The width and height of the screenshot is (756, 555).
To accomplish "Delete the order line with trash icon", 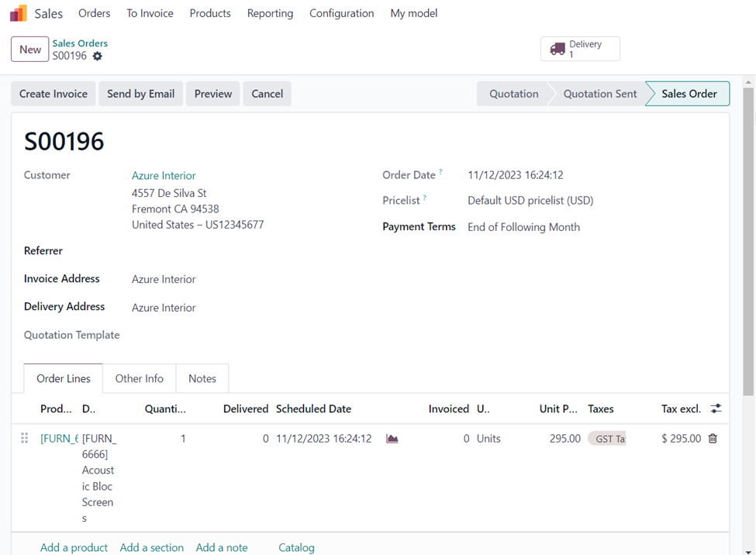I will tap(713, 439).
